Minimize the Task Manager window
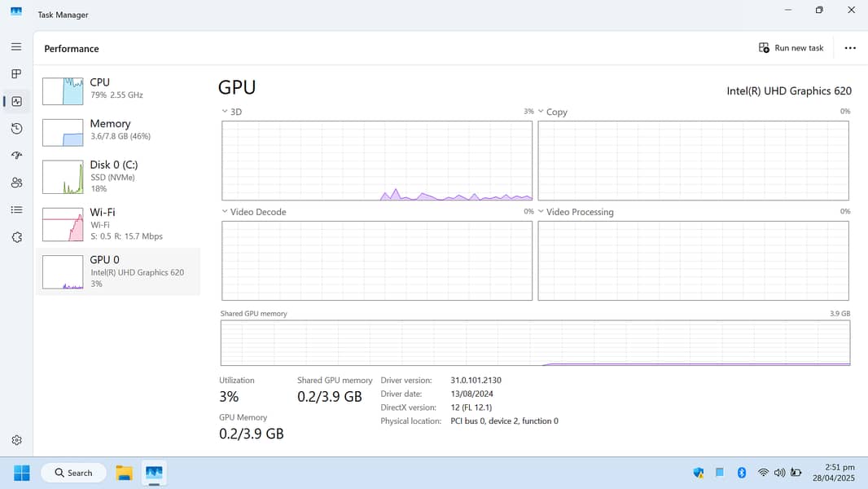The width and height of the screenshot is (868, 489). pos(788,10)
